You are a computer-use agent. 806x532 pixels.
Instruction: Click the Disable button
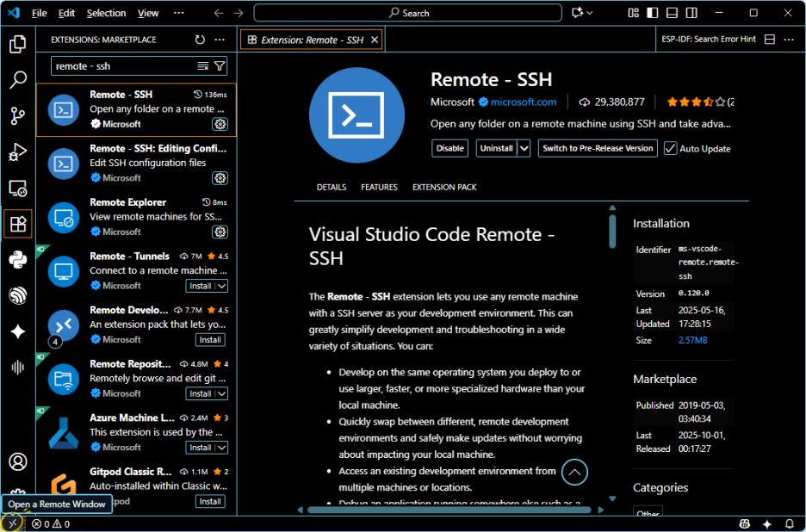449,149
